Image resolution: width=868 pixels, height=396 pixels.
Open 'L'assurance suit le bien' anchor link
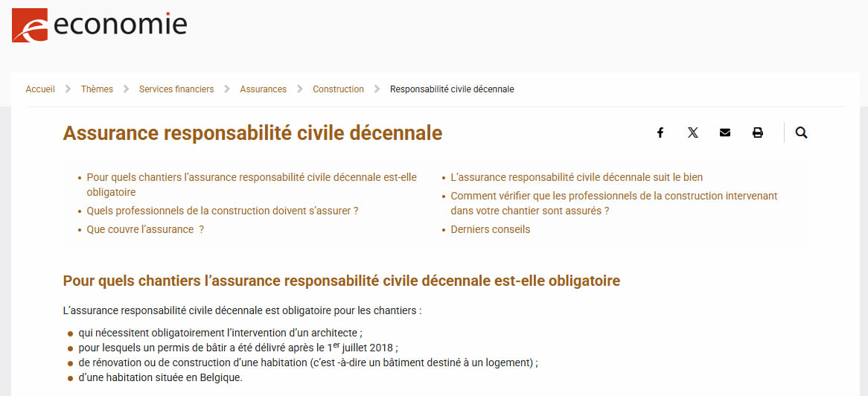point(576,177)
